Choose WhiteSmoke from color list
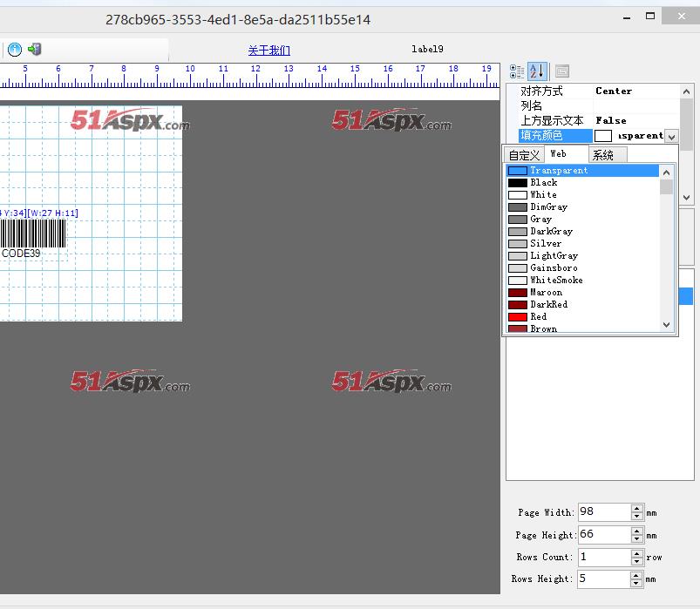Image resolution: width=700 pixels, height=609 pixels. [x=582, y=281]
